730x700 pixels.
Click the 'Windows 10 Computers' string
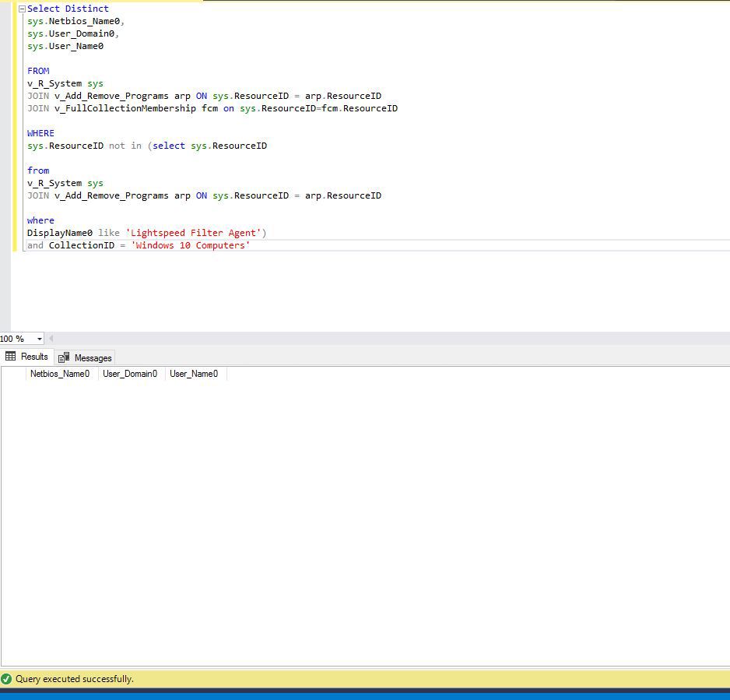click(191, 245)
